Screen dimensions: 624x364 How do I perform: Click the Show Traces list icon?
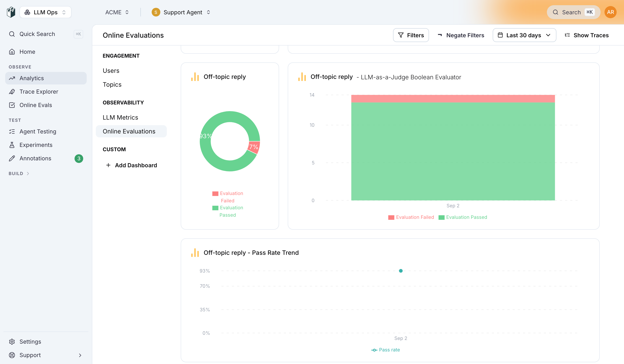(567, 35)
